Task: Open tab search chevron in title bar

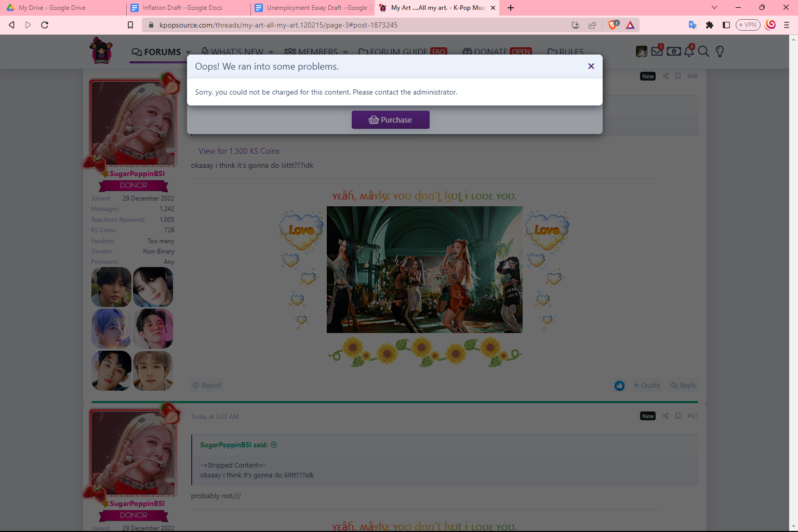Action: pyautogui.click(x=714, y=7)
